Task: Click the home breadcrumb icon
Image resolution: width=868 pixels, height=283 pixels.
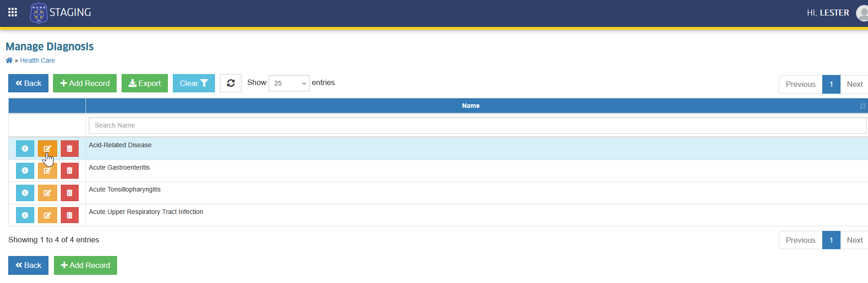Action: pyautogui.click(x=9, y=60)
